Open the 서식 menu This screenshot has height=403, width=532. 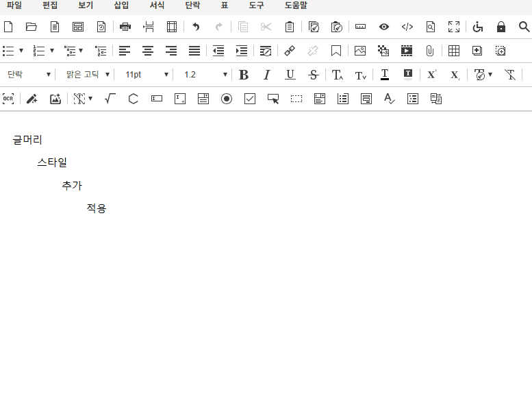(157, 5)
